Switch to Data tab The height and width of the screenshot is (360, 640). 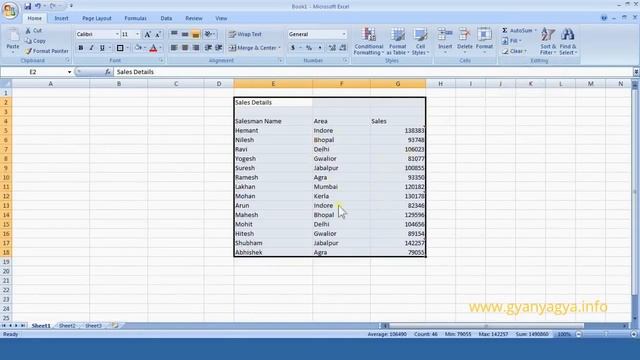[x=166, y=18]
